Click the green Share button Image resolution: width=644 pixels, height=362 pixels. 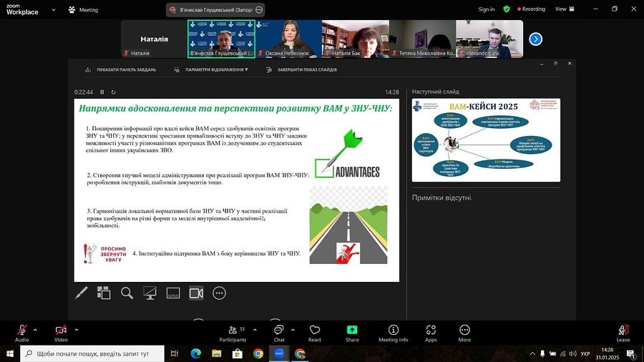coord(352,333)
